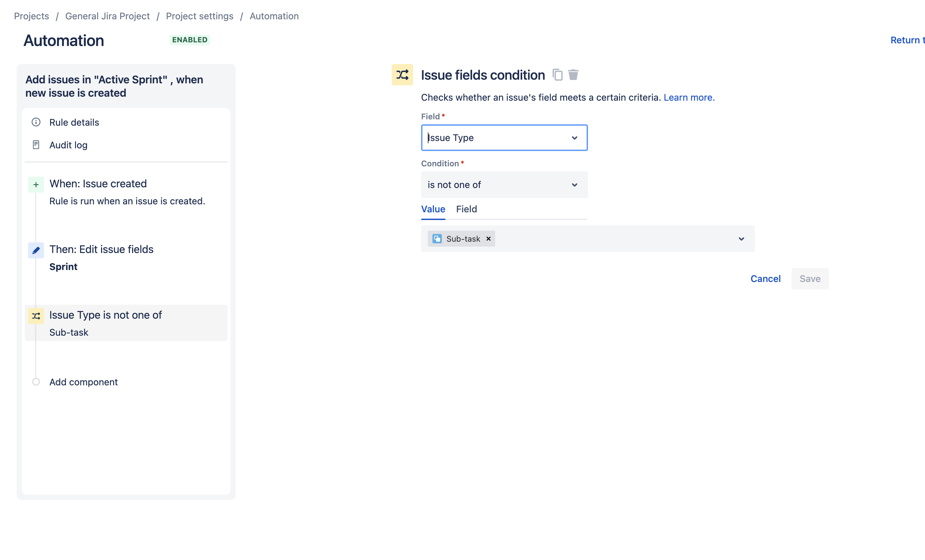Save the issue fields condition
The image size is (925, 560).
810,278
